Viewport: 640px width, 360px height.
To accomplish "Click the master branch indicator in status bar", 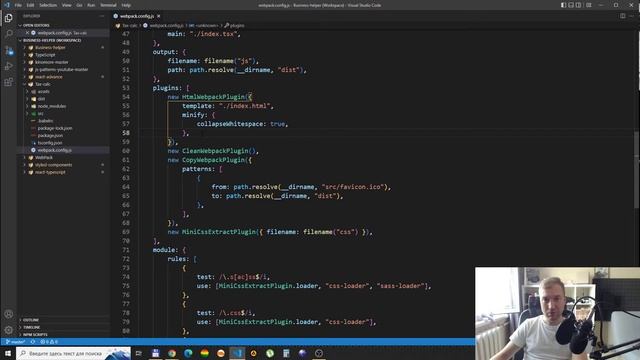I will [16, 342].
